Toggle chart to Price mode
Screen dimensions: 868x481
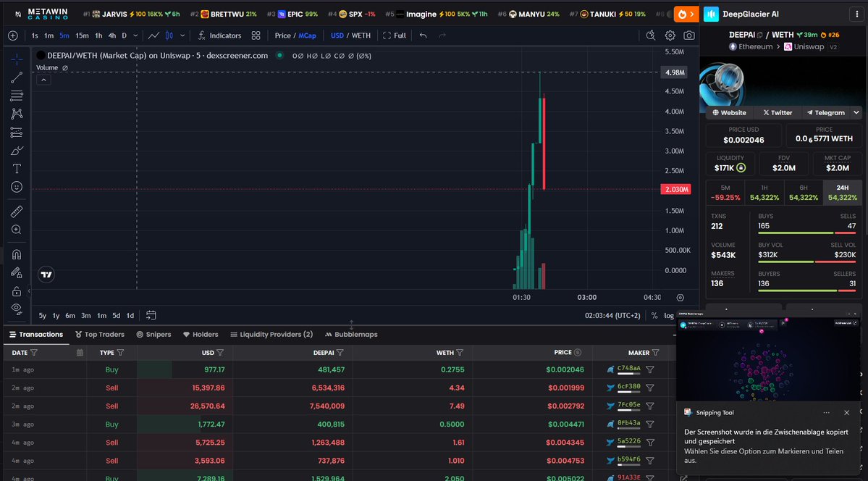282,35
